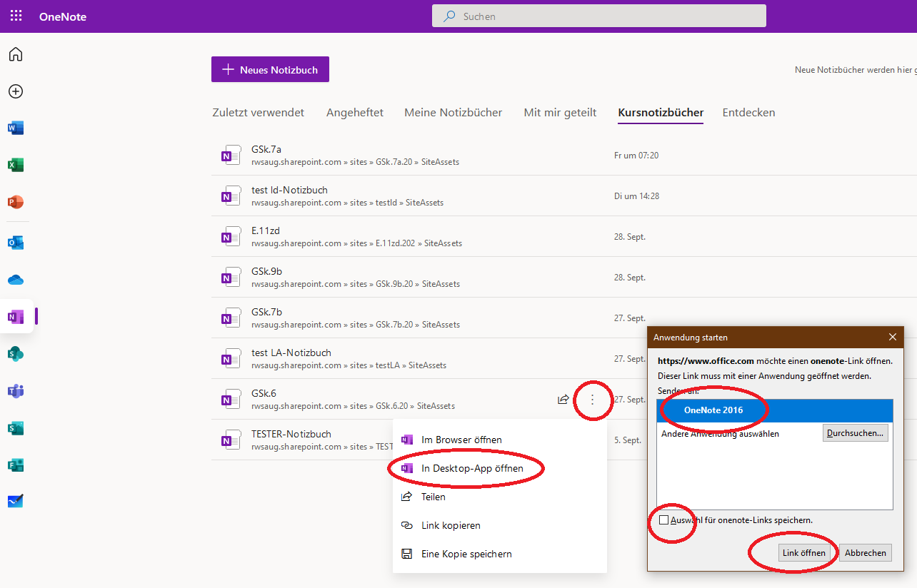Click the OneNote title in header
The width and height of the screenshot is (917, 588).
pyautogui.click(x=63, y=16)
